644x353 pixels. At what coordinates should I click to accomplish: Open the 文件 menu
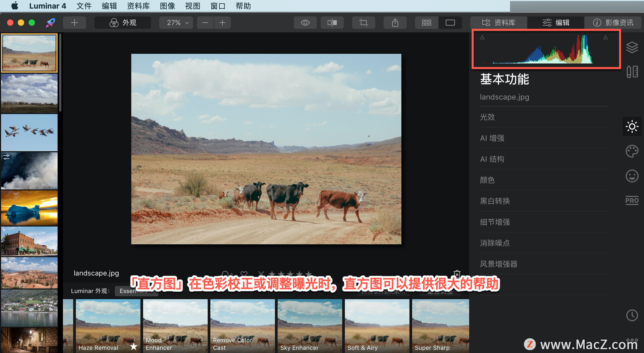point(84,6)
